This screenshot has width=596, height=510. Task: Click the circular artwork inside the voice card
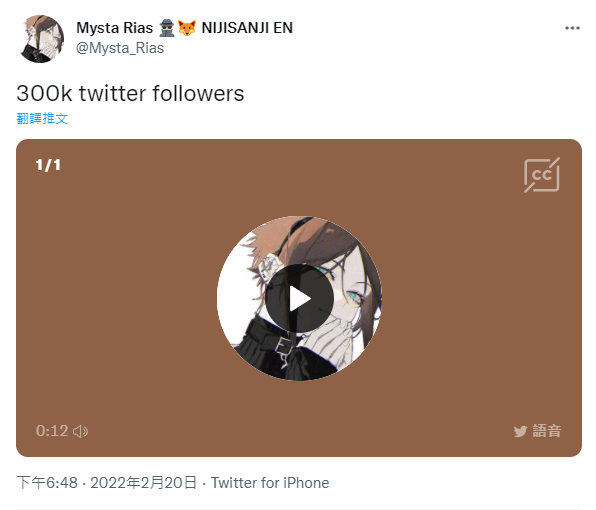(x=300, y=299)
